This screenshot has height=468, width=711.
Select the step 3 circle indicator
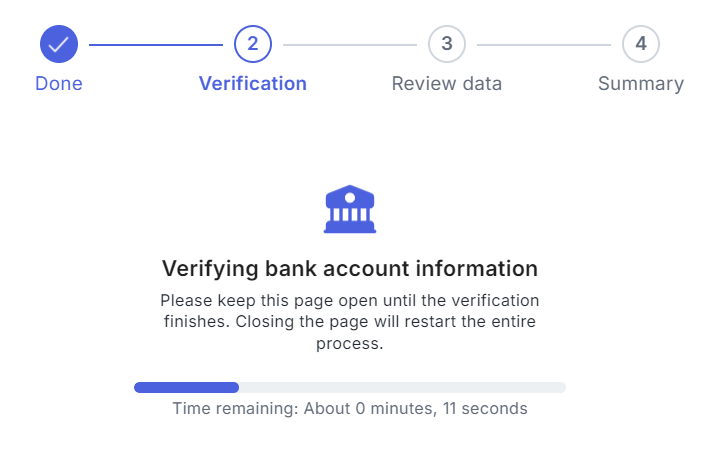tap(447, 44)
